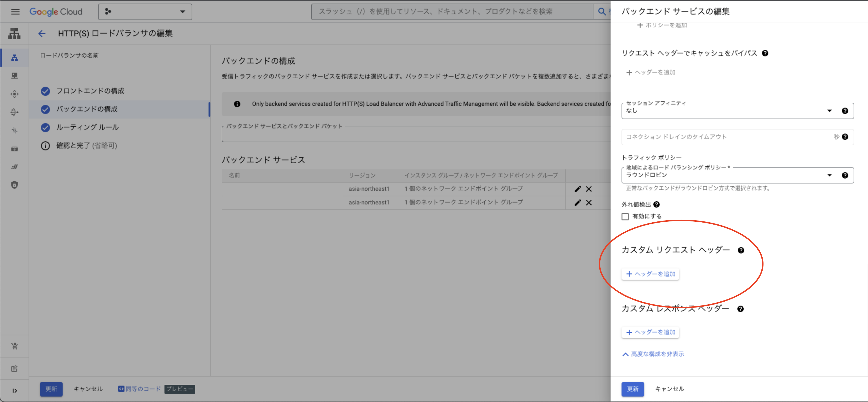
Task: Click the X delete icon on second asia-northeast1 backend
Action: coord(589,203)
